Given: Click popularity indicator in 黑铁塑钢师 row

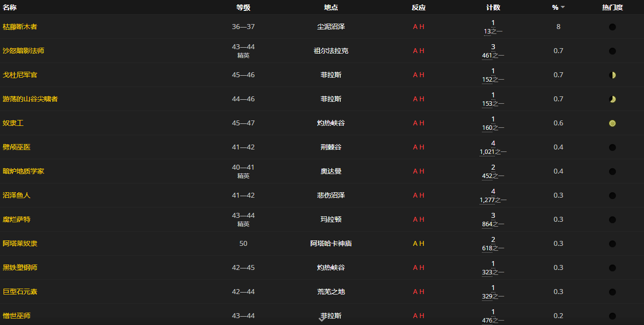Looking at the screenshot, I should [x=612, y=268].
